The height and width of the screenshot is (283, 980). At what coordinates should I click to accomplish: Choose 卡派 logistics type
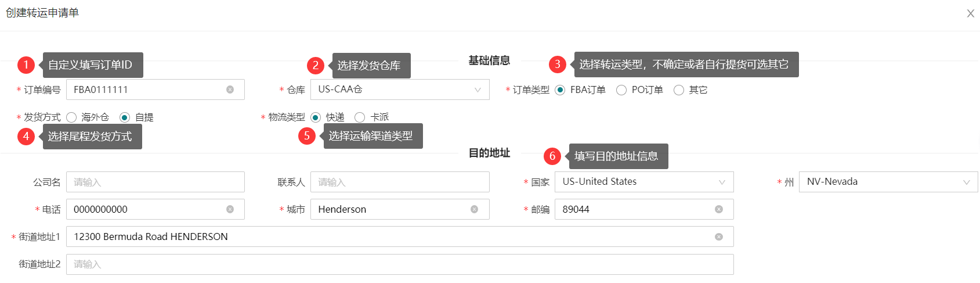point(360,117)
